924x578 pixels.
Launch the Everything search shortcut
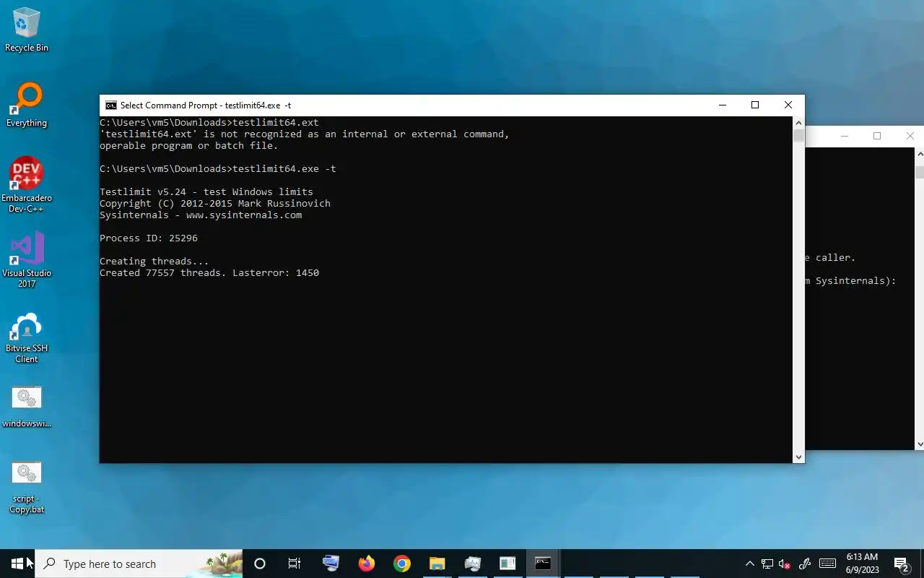27,105
